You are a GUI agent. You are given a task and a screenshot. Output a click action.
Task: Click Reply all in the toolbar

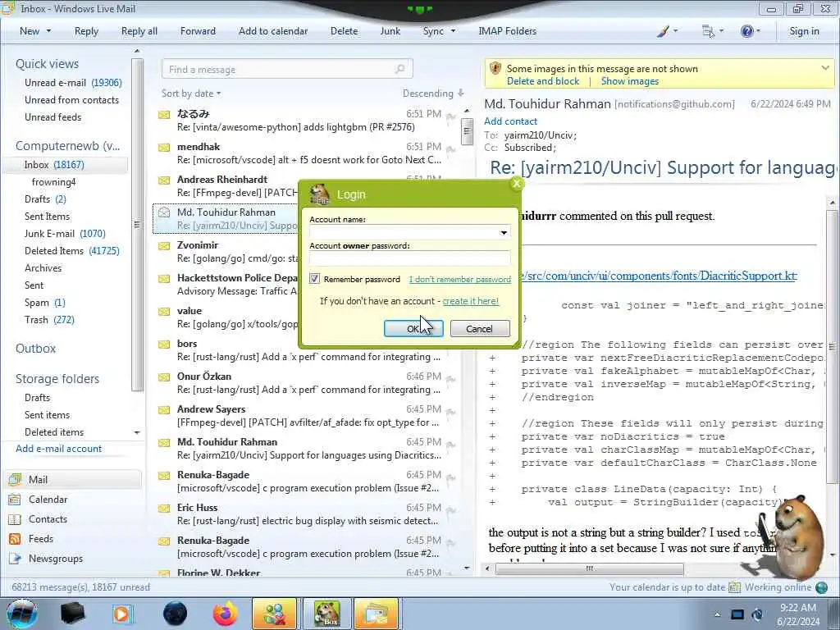tap(139, 31)
